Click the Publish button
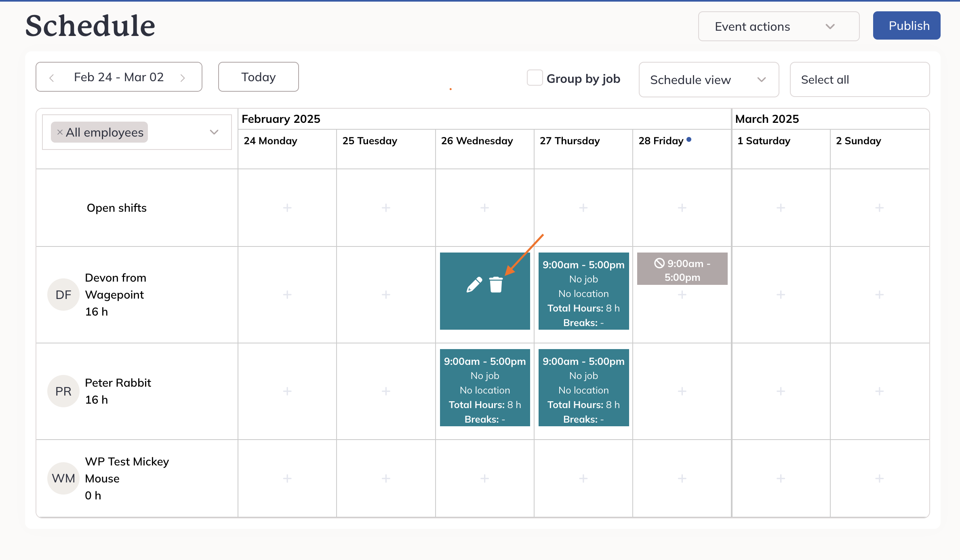 point(907,25)
